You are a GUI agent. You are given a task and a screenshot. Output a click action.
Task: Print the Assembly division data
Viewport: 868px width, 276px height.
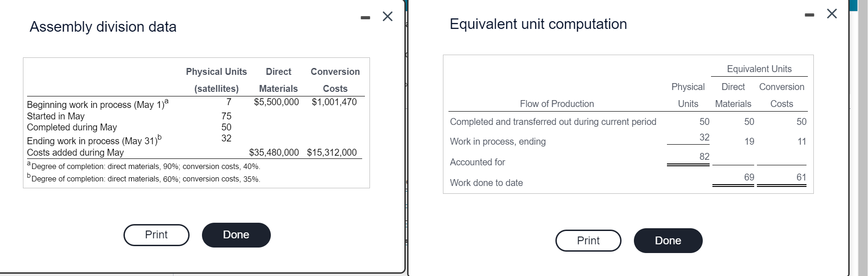(157, 235)
